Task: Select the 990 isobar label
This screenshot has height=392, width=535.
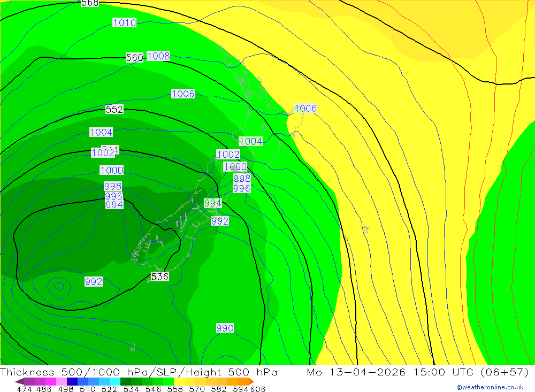Action: coord(225,328)
